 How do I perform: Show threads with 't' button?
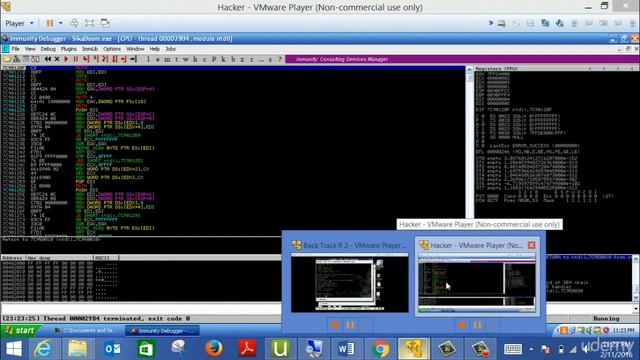point(176,59)
